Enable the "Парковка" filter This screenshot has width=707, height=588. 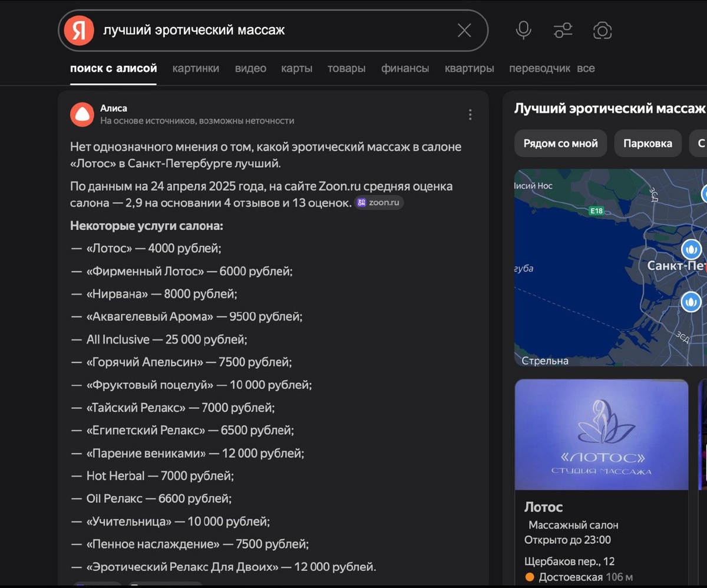coord(647,143)
